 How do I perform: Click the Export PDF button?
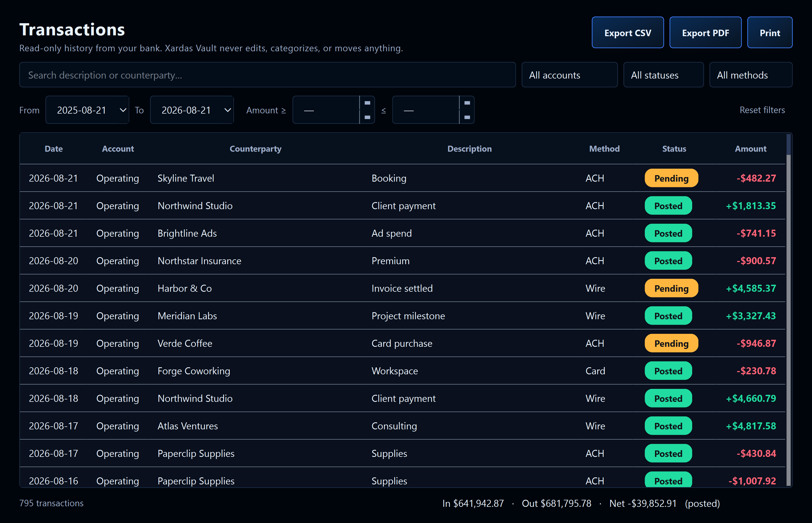(705, 33)
